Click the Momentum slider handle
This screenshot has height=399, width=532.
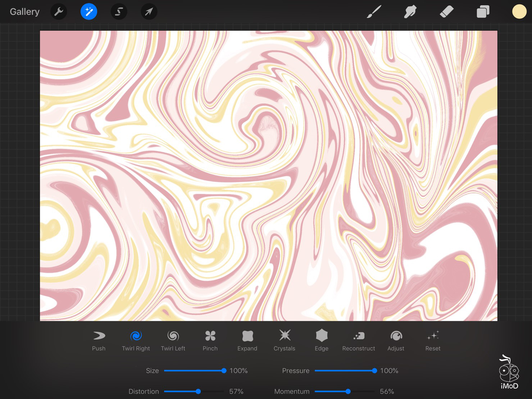pos(348,391)
